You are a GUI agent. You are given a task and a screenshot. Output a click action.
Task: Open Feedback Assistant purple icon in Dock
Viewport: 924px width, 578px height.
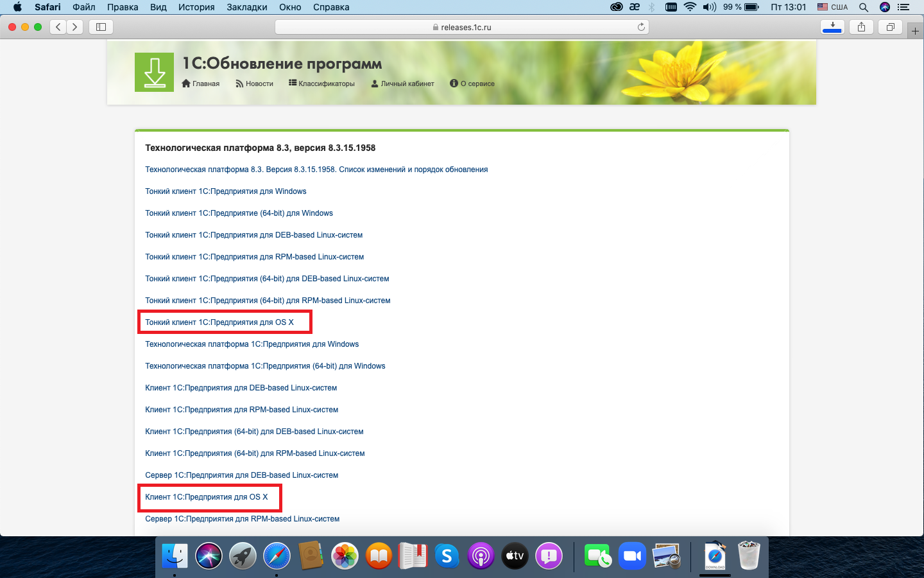[x=549, y=556]
